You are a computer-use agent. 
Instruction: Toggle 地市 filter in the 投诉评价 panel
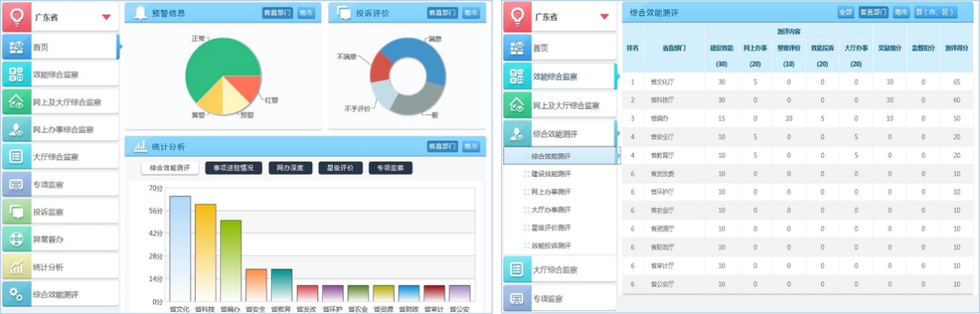470,13
